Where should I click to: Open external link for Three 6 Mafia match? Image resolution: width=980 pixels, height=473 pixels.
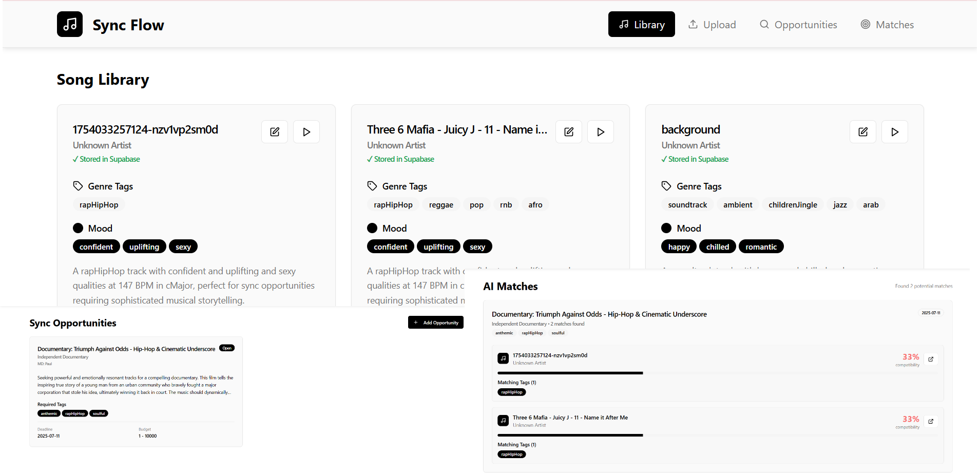tap(931, 421)
